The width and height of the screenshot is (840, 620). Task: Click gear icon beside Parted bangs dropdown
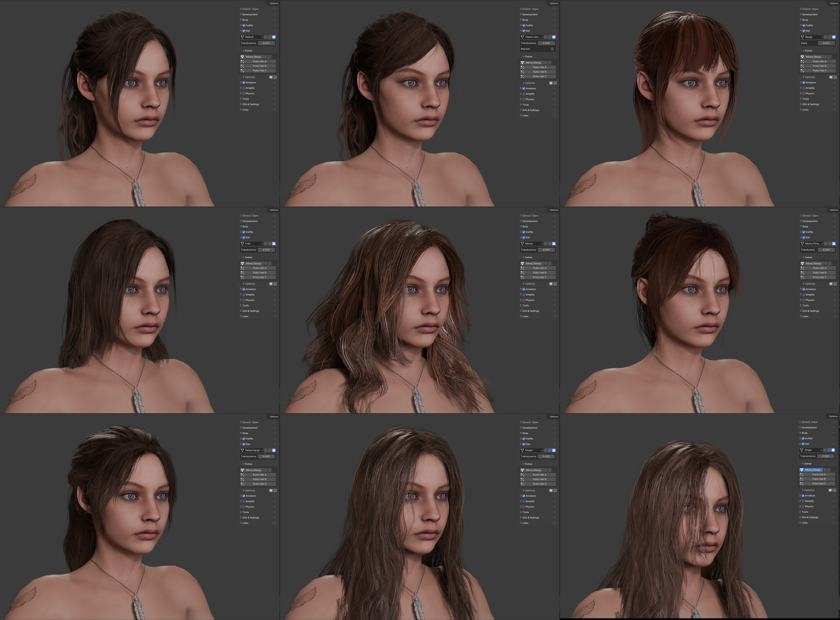[x=274, y=450]
